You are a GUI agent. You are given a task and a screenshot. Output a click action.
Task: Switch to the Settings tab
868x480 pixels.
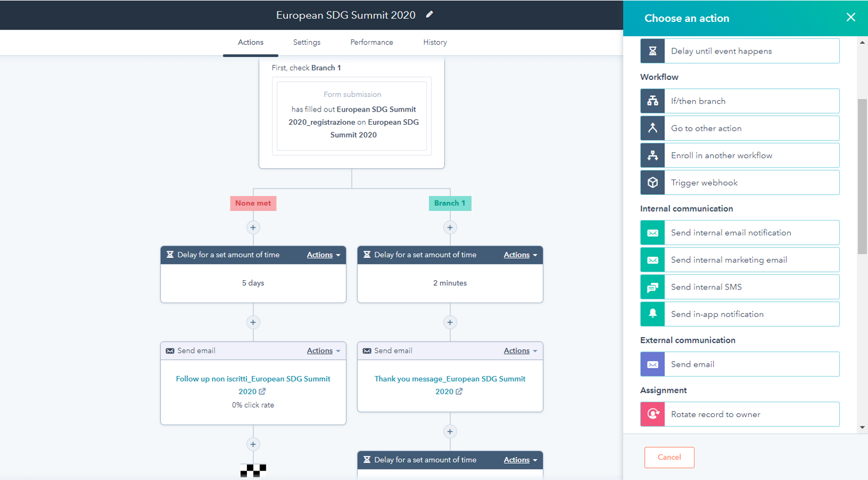(306, 42)
